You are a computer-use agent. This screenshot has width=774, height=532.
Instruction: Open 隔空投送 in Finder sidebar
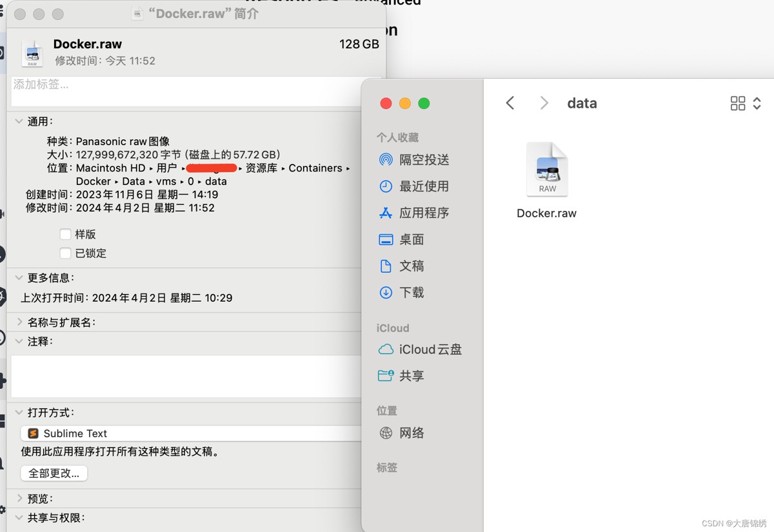(424, 160)
